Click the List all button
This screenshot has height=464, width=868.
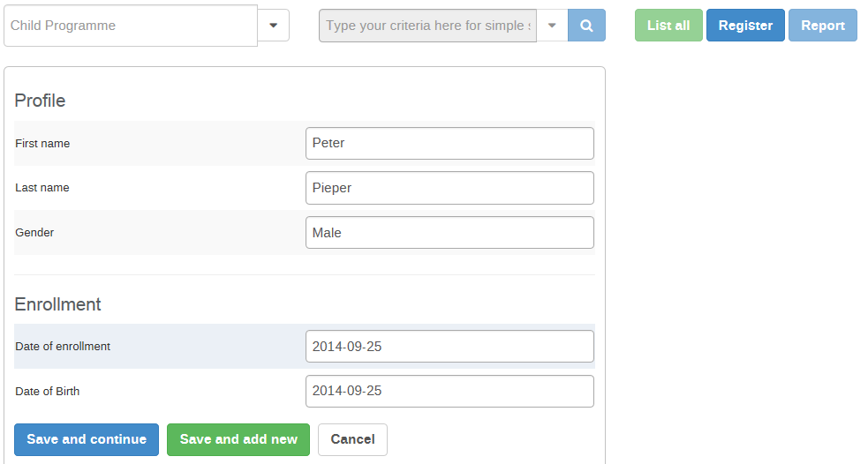point(668,26)
